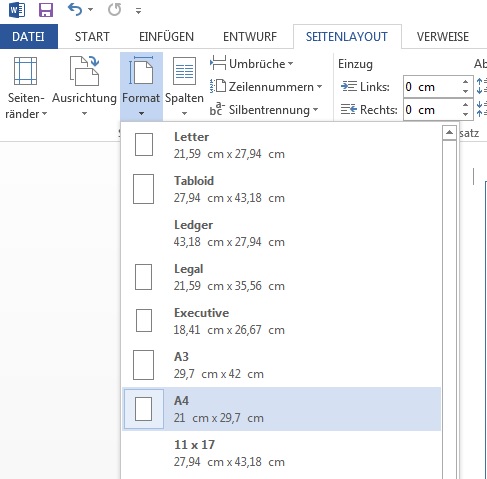Viewport: 487px width, 479px height.
Task: Select the Letter paper size
Action: click(282, 145)
